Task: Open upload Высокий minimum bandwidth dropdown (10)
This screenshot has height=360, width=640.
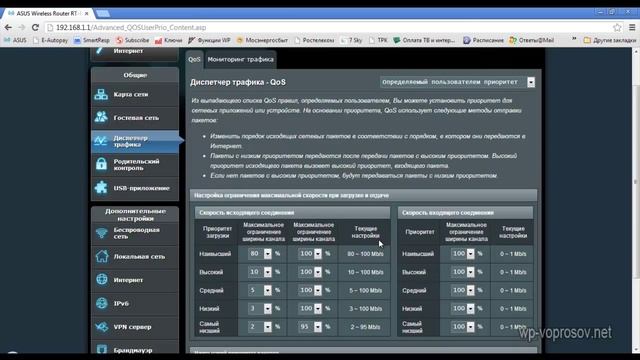Action: point(260,272)
